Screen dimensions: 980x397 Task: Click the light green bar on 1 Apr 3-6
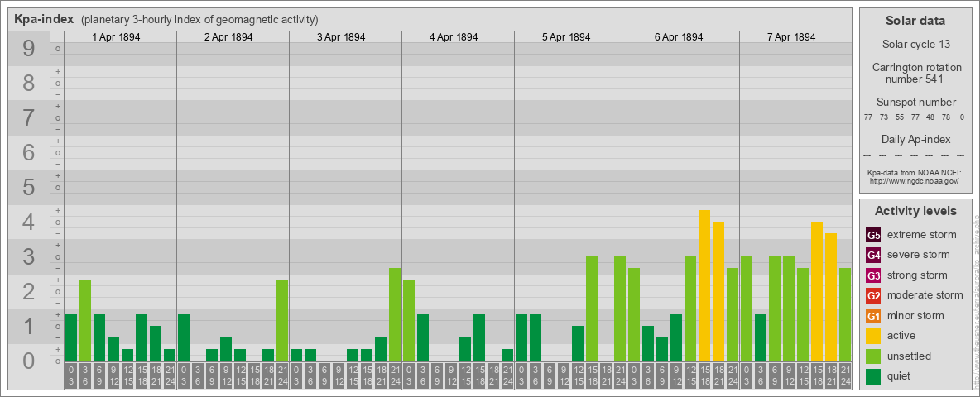point(85,320)
